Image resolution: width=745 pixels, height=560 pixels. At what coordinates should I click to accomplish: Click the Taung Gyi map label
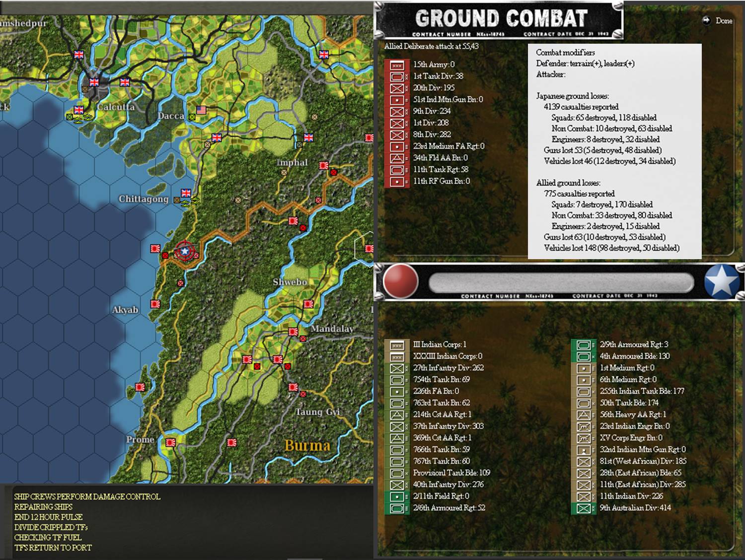coord(317,412)
